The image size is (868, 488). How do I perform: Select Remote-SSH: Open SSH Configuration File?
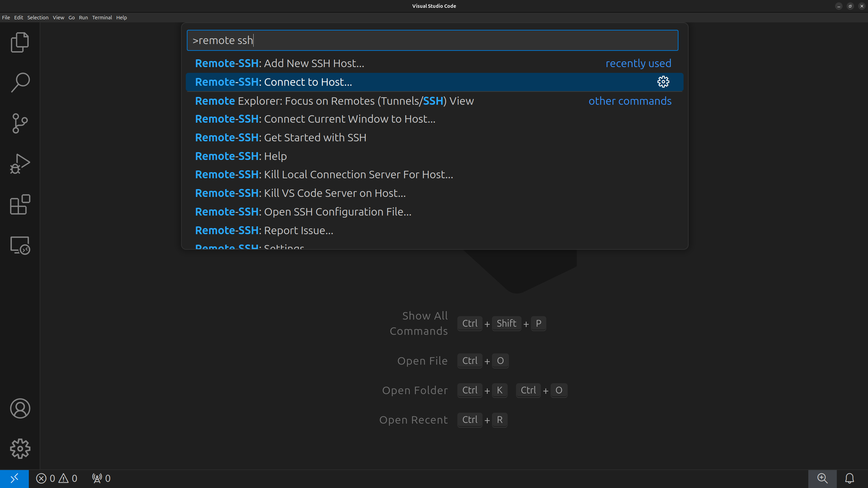coord(303,212)
